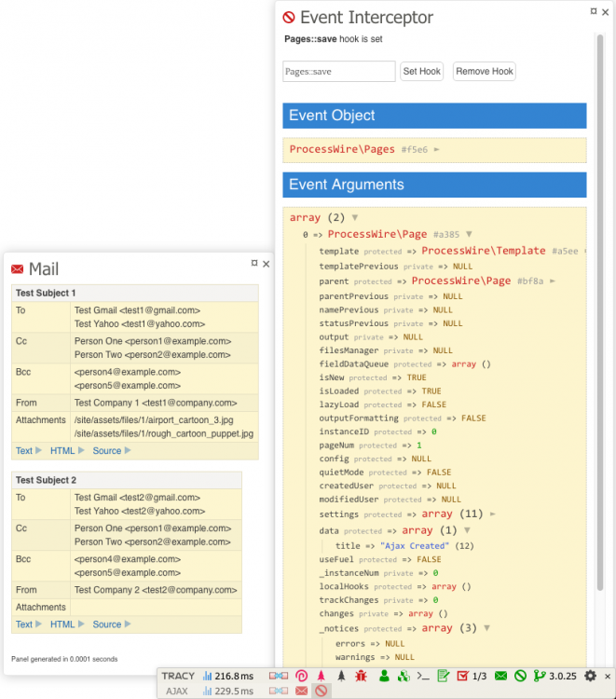The height and width of the screenshot is (699, 616).
Task: Click "Panel generated in 0.0001 seconds" text
Action: point(64,659)
